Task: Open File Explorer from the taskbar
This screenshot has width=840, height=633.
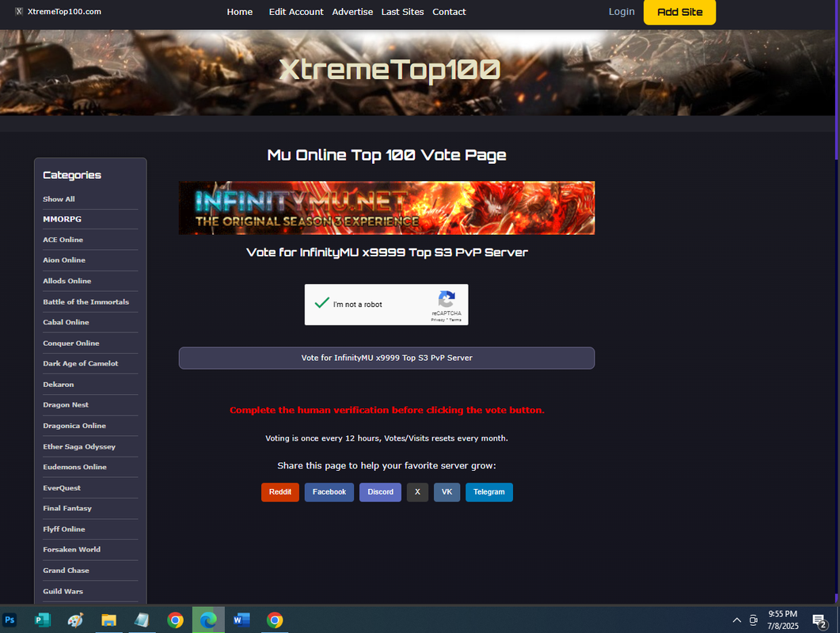Action: [x=108, y=620]
